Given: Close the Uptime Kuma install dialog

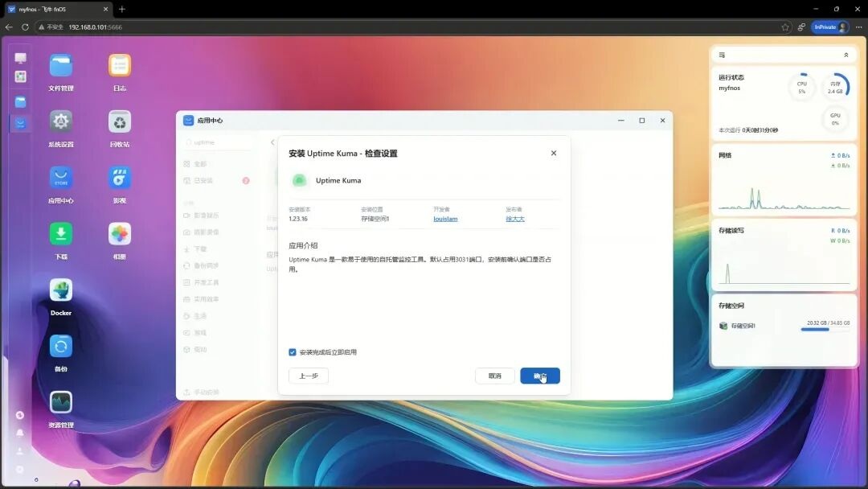Looking at the screenshot, I should 553,153.
